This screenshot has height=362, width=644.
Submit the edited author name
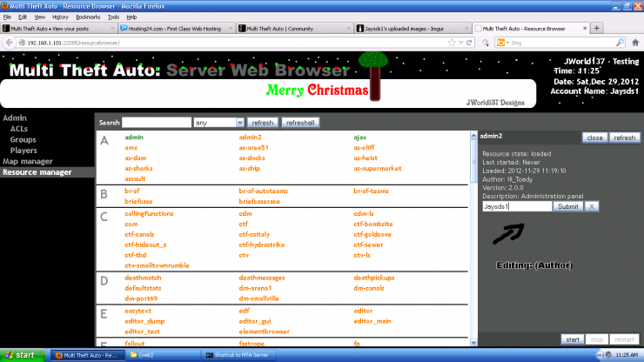click(568, 206)
